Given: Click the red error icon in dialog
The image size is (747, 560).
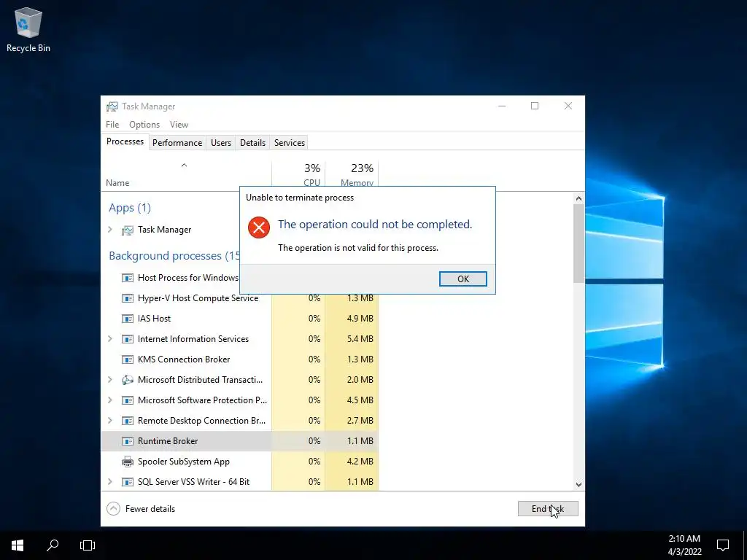Looking at the screenshot, I should pos(259,227).
